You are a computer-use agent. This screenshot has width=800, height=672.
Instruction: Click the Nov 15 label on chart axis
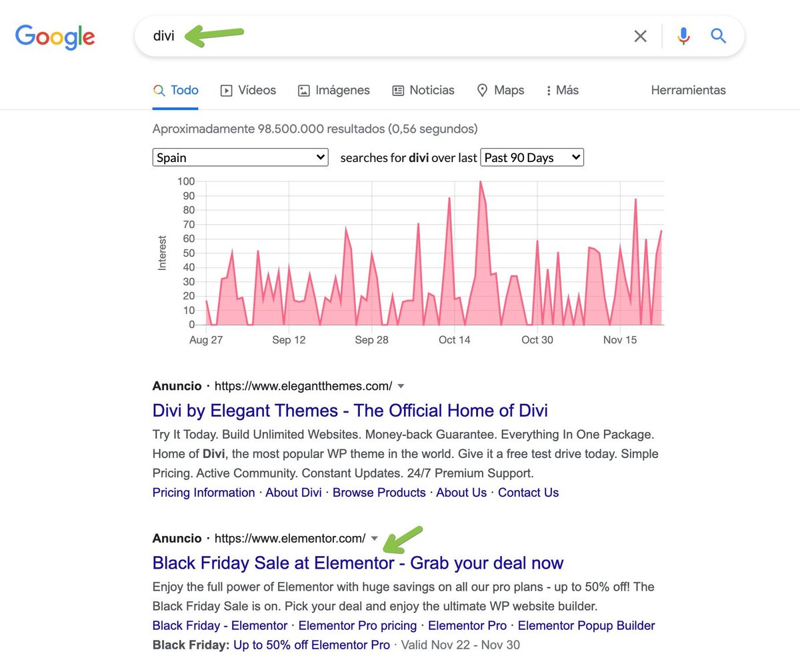click(620, 340)
